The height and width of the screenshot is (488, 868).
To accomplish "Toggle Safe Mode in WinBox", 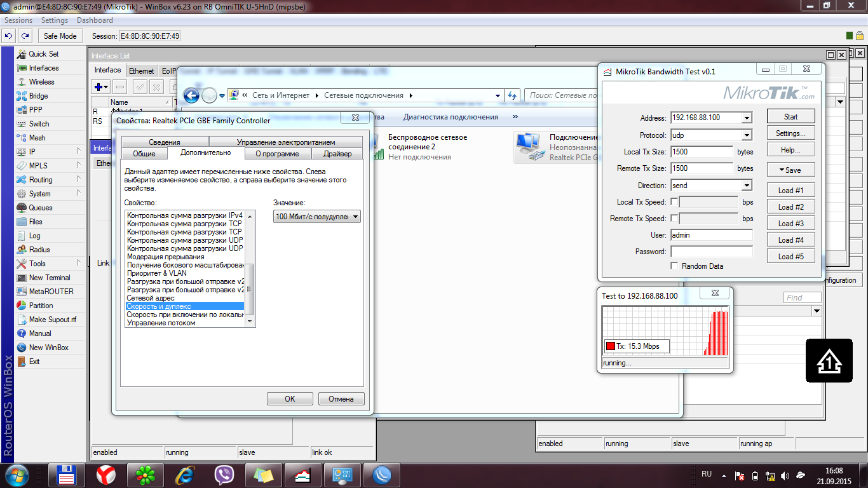I will coord(60,36).
